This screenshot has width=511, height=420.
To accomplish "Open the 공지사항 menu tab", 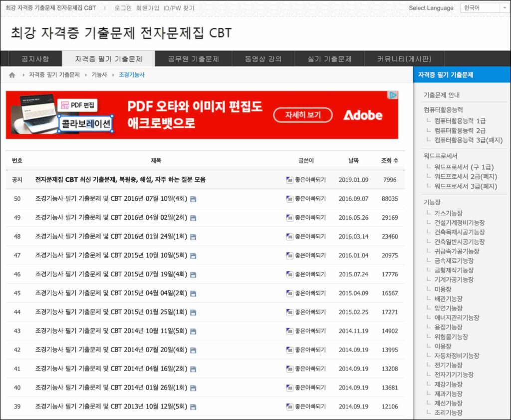I will point(35,59).
